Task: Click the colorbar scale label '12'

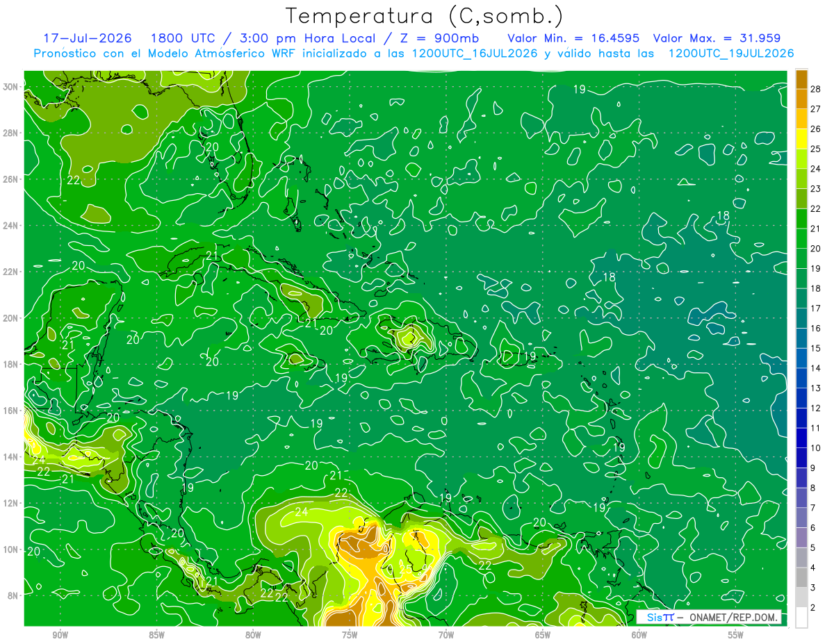Action: point(816,408)
